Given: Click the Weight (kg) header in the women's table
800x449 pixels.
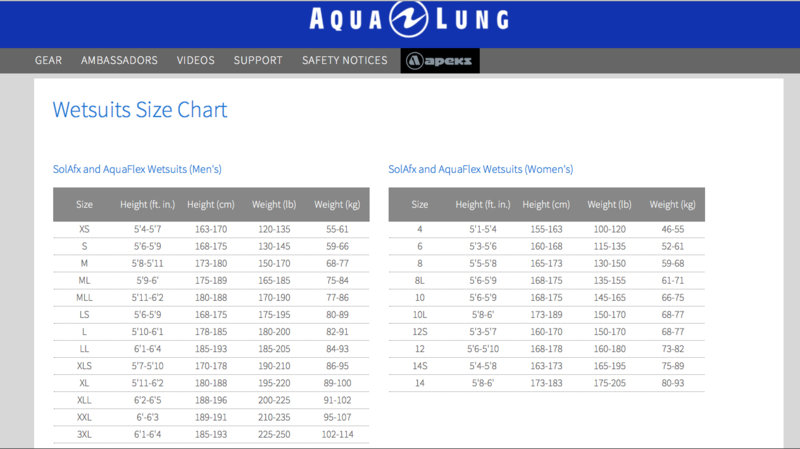Looking at the screenshot, I should 672,204.
